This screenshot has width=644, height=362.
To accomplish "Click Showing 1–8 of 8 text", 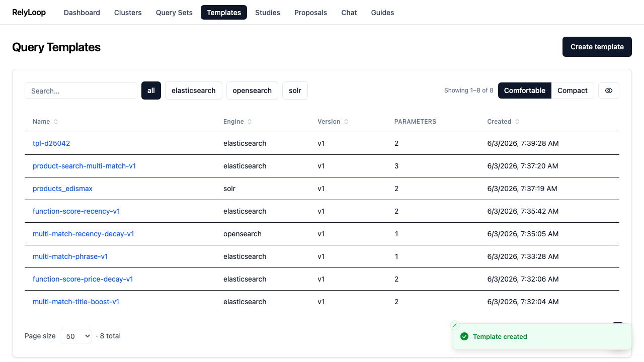I will pos(469,90).
